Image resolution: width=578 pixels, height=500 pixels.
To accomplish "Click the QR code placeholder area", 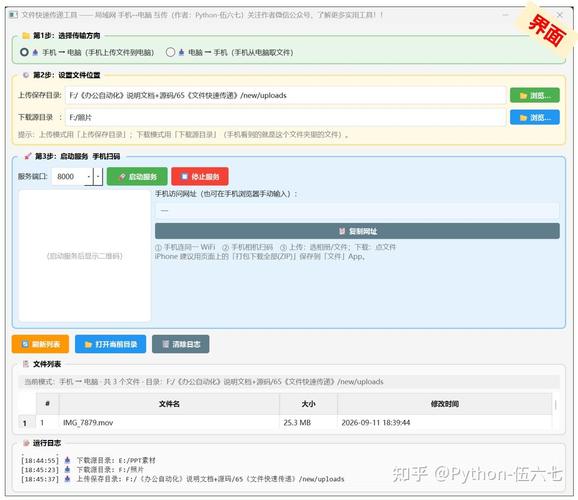I will [x=84, y=256].
